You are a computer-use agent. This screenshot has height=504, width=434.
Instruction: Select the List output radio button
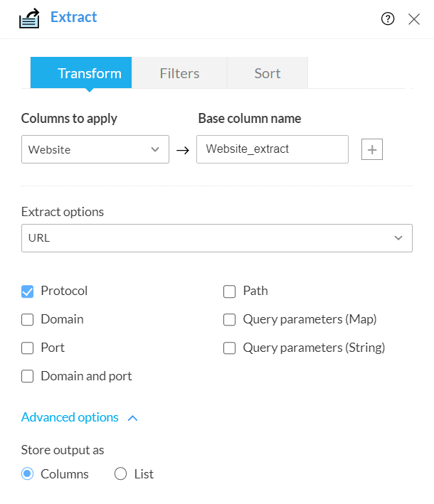tap(120, 474)
